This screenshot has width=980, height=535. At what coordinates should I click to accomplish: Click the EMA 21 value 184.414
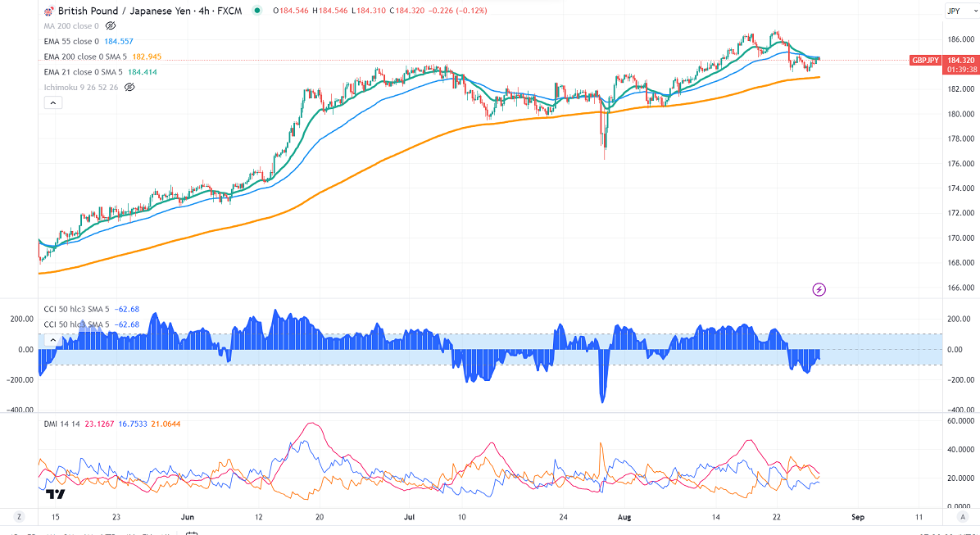(143, 72)
